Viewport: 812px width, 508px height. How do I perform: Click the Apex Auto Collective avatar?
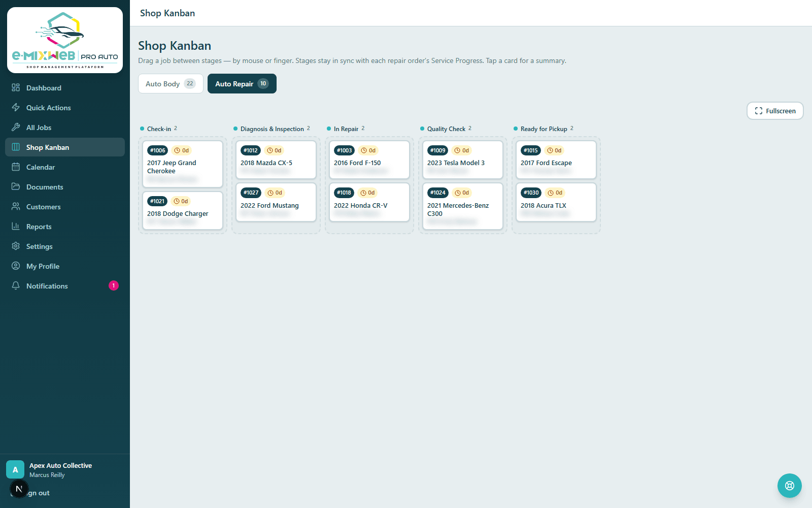(x=15, y=469)
